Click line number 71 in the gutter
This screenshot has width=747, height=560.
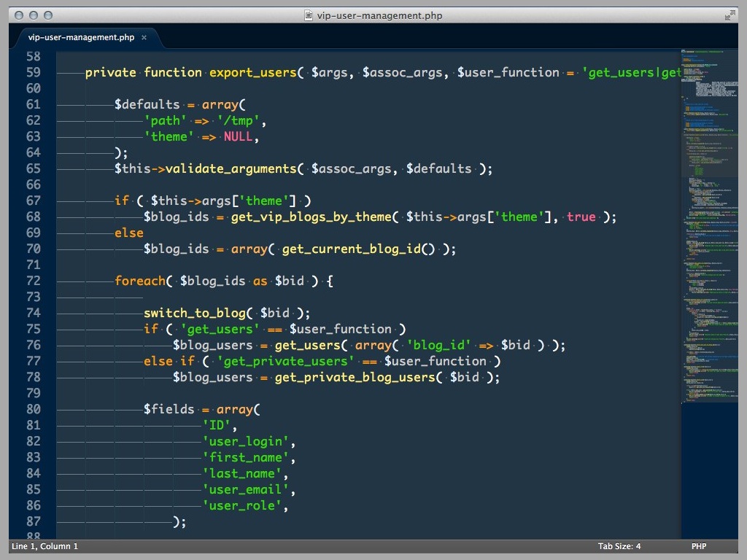click(34, 265)
